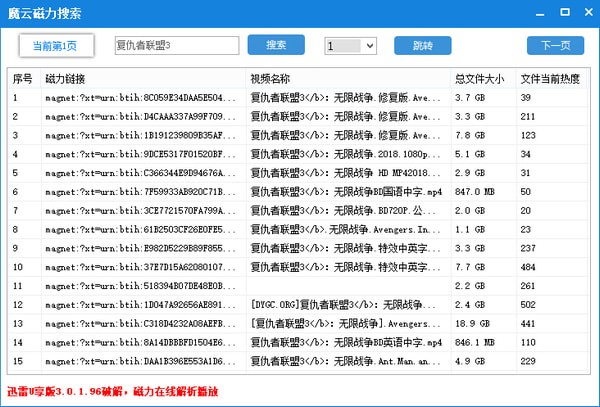Maximize the 魔云磁力搜索 window

click(x=565, y=12)
